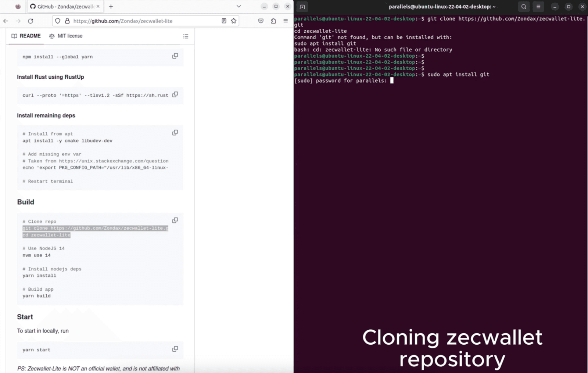Open Firefox application hamburger menu
This screenshot has height=373, width=588.
click(x=286, y=21)
